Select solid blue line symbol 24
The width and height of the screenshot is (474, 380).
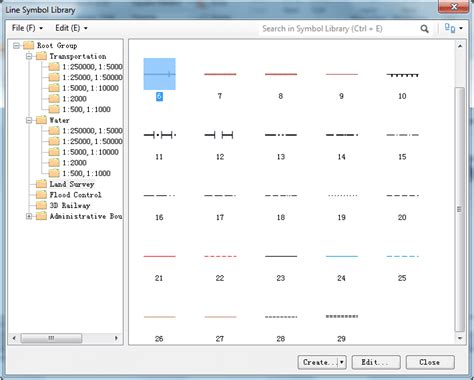[342, 256]
